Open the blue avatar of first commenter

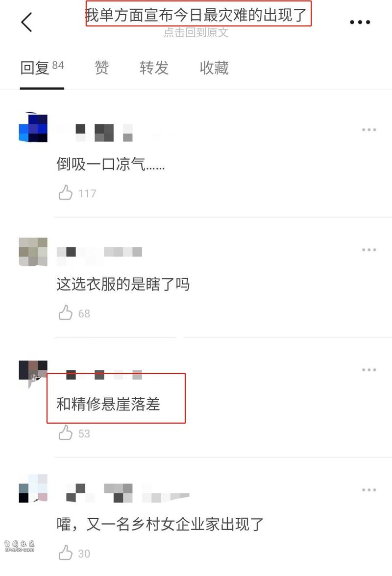[33, 127]
